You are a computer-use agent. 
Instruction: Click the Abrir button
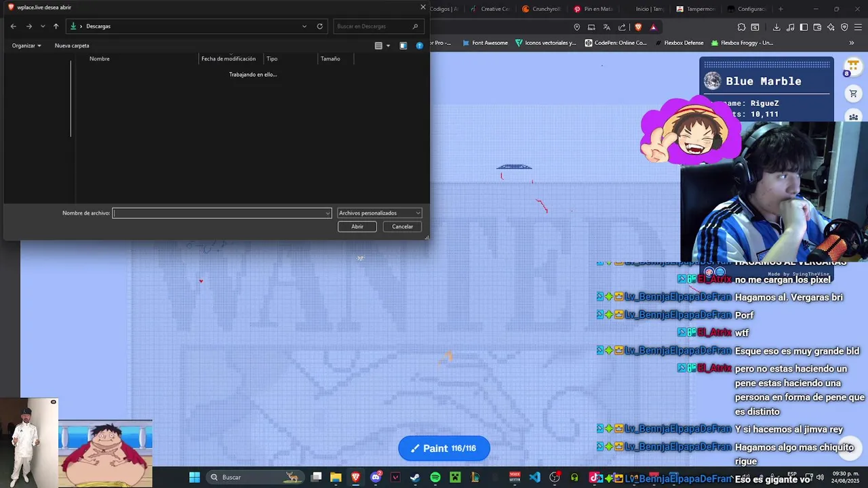tap(357, 226)
